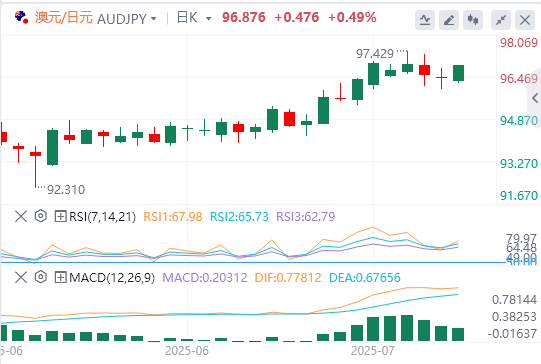Image resolution: width=541 pixels, height=364 pixels.
Task: Click the low label 92.310
Action: [x=66, y=189]
